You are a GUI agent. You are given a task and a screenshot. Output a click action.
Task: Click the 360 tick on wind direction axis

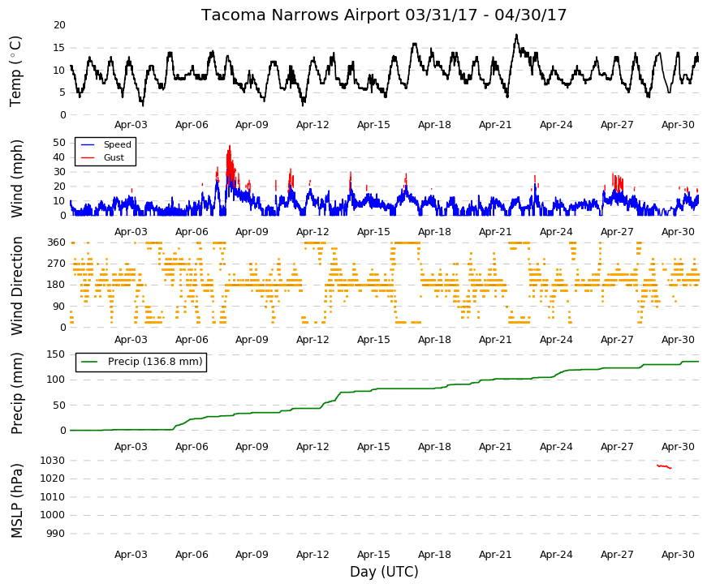point(56,242)
